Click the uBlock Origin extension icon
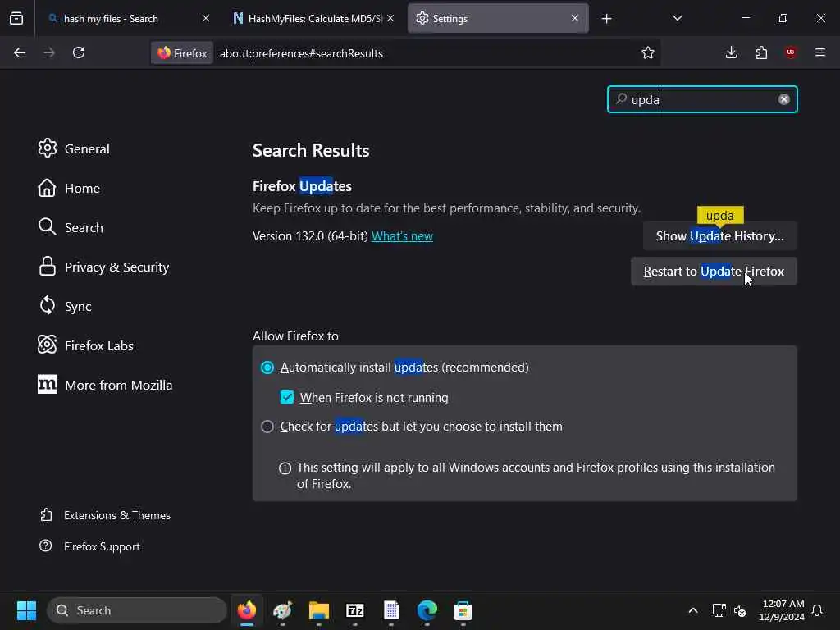 point(791,52)
